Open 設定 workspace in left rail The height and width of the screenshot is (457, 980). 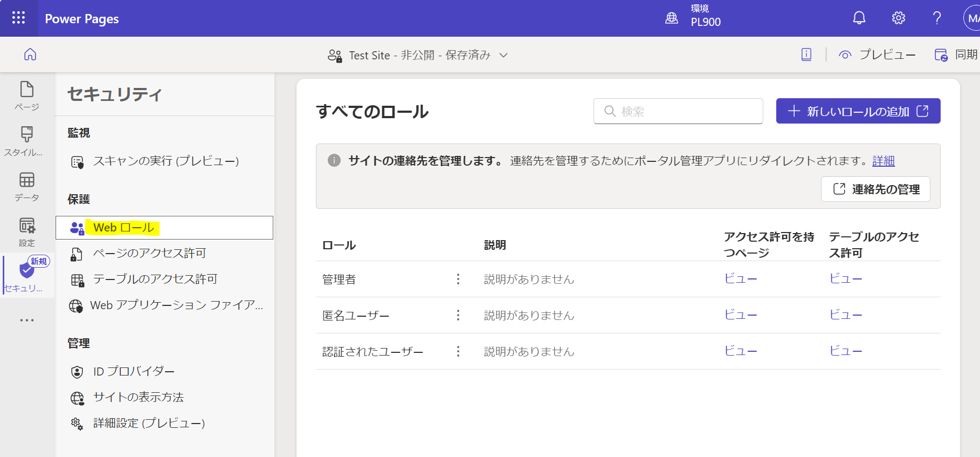pos(27,232)
